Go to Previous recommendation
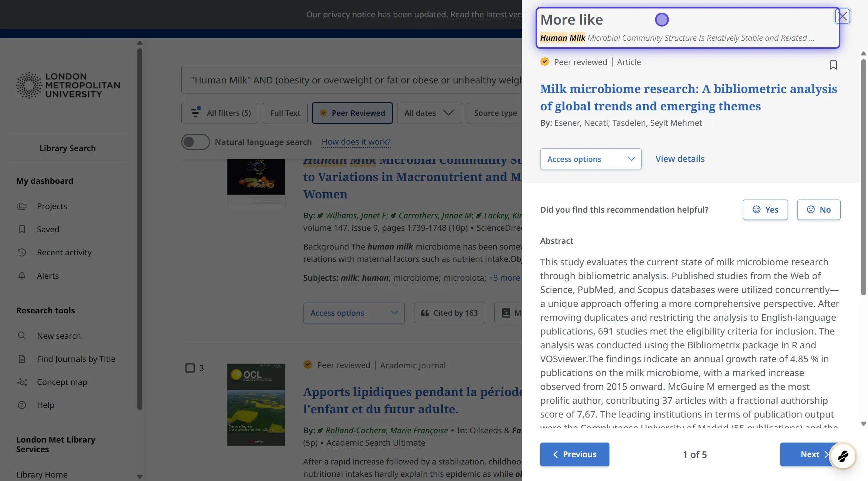 (x=574, y=454)
